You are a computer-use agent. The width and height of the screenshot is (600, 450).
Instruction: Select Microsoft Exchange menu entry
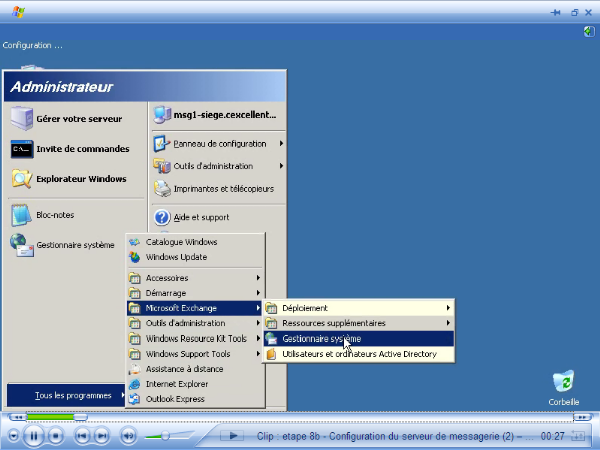pos(195,308)
